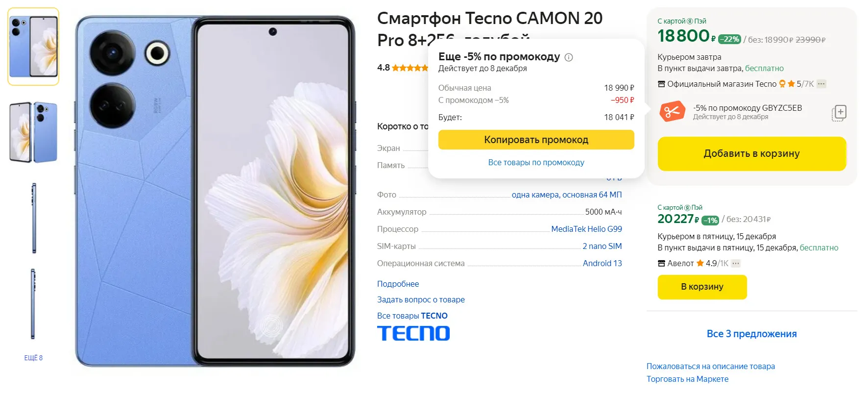This screenshot has height=396, width=868.
Task: Click Добавить в корзину button
Action: pyautogui.click(x=751, y=154)
